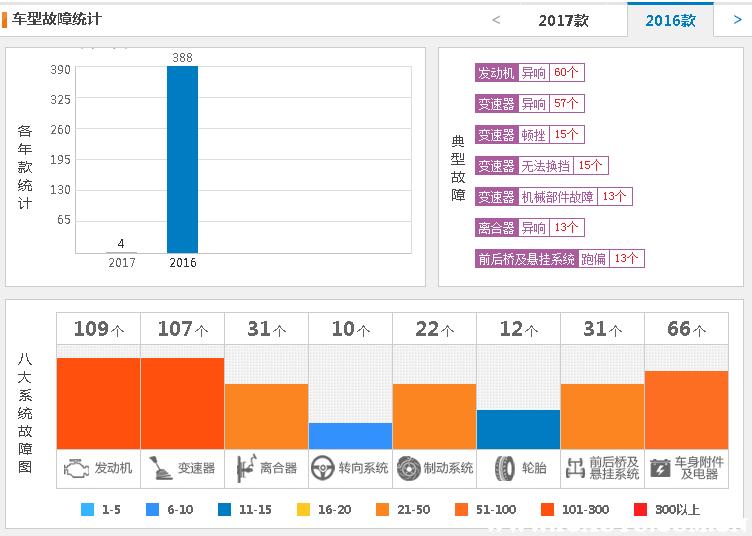Image resolution: width=752 pixels, height=536 pixels.
Task: Click the 388 value label above bar
Action: pos(182,58)
